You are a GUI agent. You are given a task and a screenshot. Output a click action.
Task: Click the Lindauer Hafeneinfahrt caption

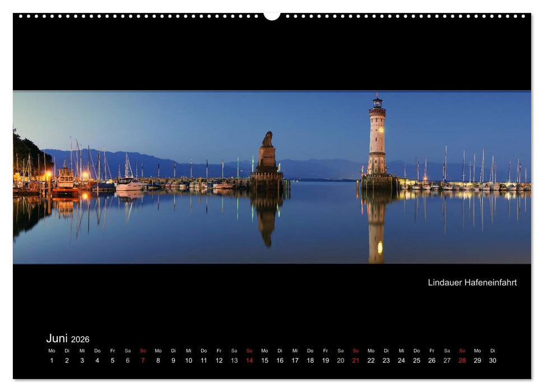pyautogui.click(x=473, y=283)
